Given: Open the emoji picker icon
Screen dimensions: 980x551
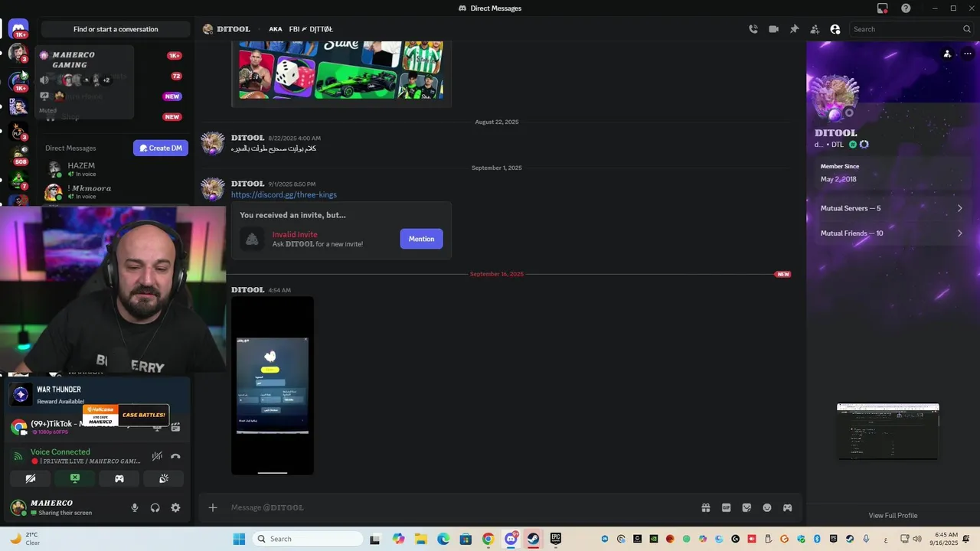Looking at the screenshot, I should (767, 507).
